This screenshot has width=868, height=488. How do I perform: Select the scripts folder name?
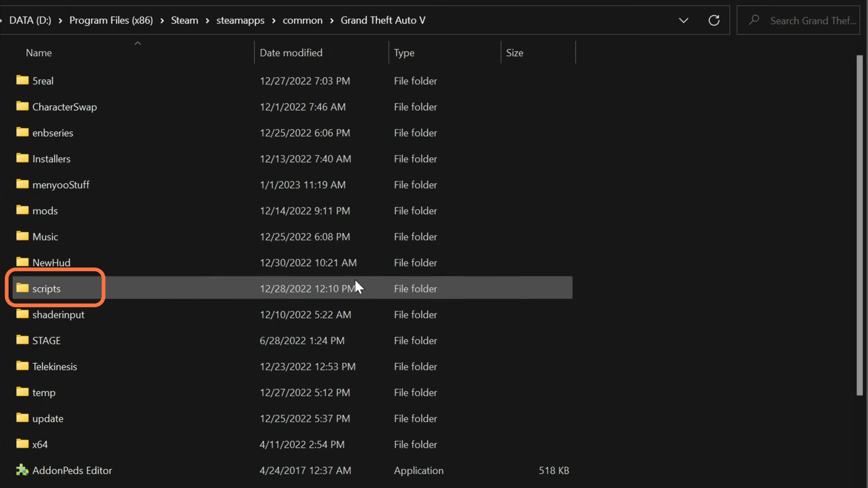(47, 289)
